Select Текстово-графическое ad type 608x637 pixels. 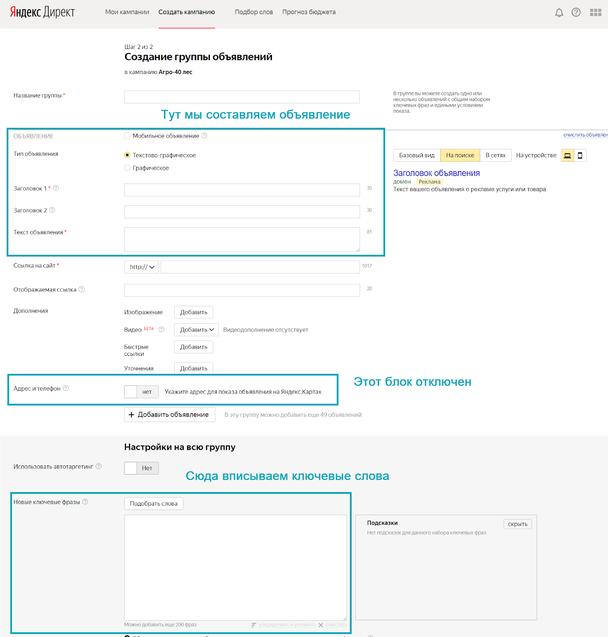pyautogui.click(x=127, y=155)
